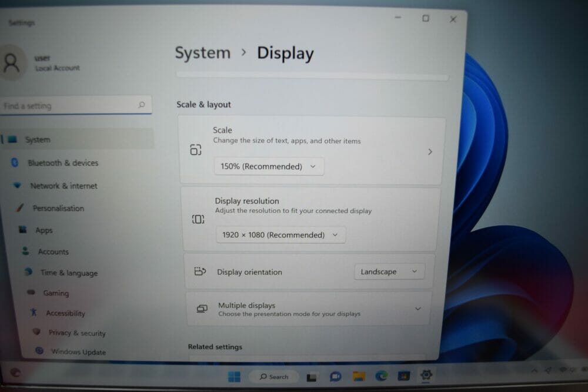The width and height of the screenshot is (588, 392).
Task: Click the System monitor icon in the sidebar
Action: click(12, 139)
